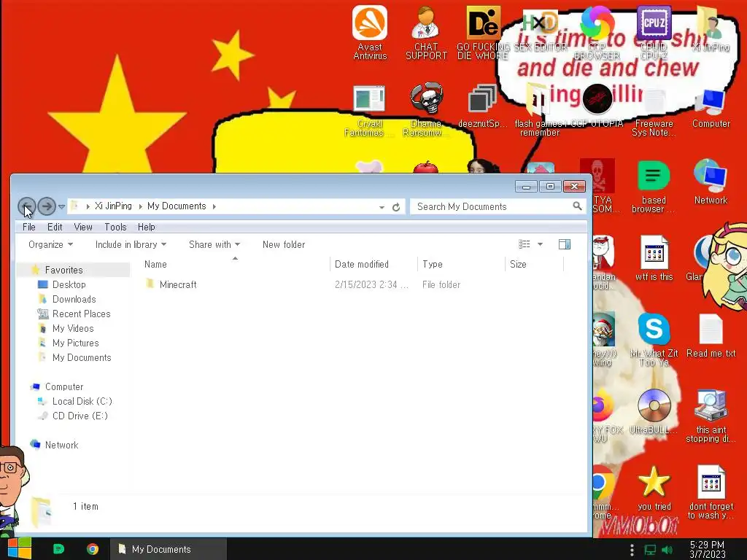Image resolution: width=747 pixels, height=560 pixels.
Task: Select the Network desktop icon
Action: [711, 182]
